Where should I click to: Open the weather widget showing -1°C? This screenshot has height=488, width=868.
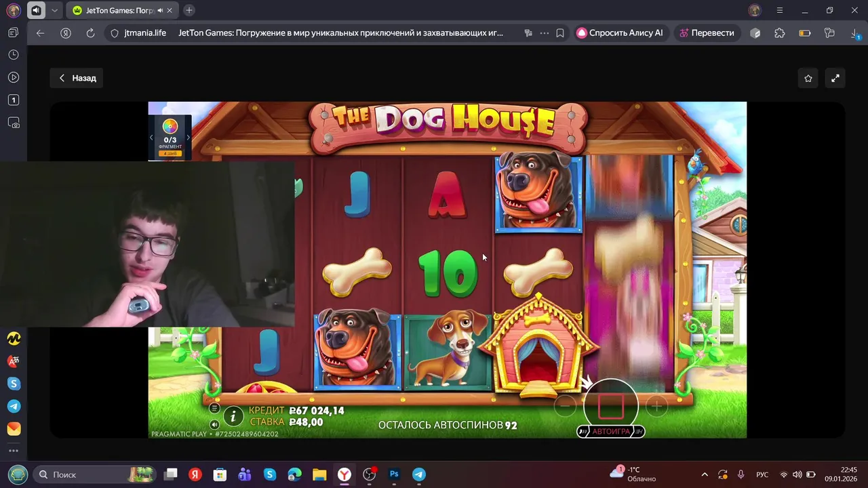[x=633, y=474]
